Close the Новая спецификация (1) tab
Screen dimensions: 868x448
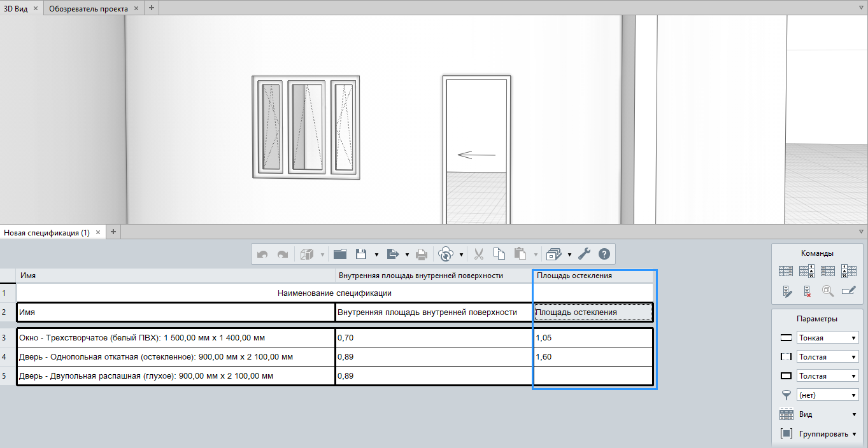click(x=98, y=232)
